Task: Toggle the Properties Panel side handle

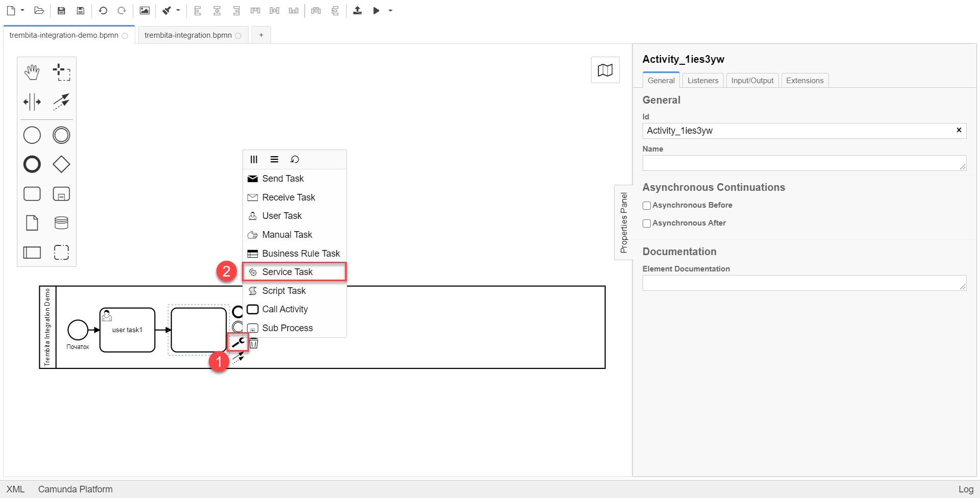Action: pos(623,222)
